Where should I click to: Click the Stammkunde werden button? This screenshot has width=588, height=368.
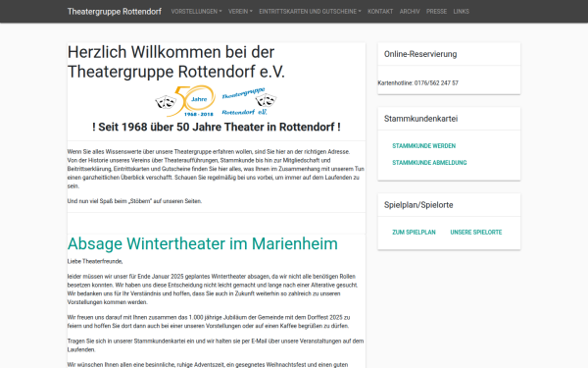(423, 145)
